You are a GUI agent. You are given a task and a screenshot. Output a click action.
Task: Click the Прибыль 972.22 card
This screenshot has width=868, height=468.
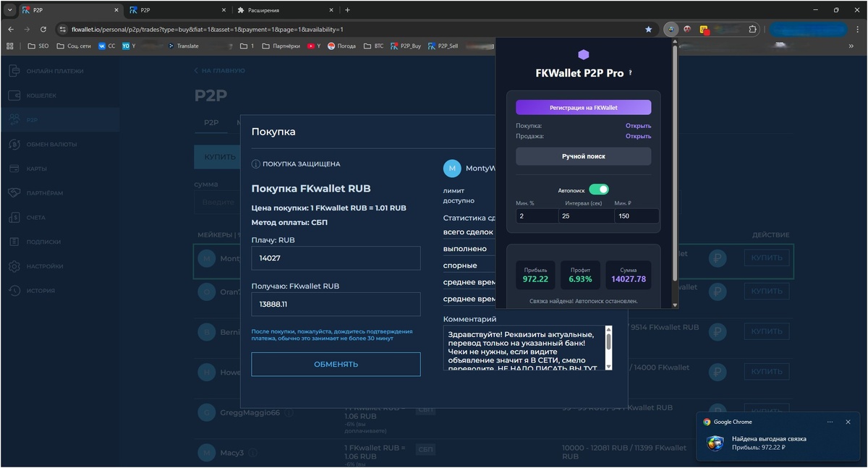point(535,274)
